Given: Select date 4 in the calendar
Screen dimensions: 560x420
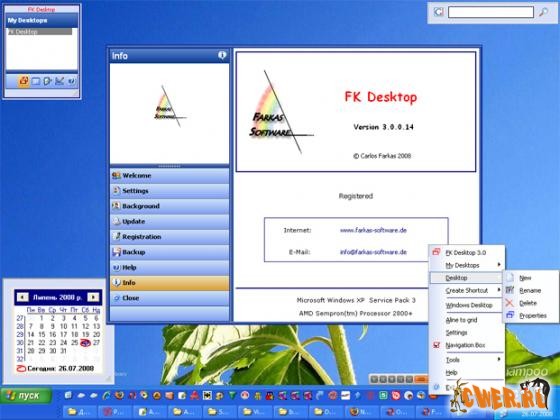Looking at the screenshot, I should pos(74,318).
